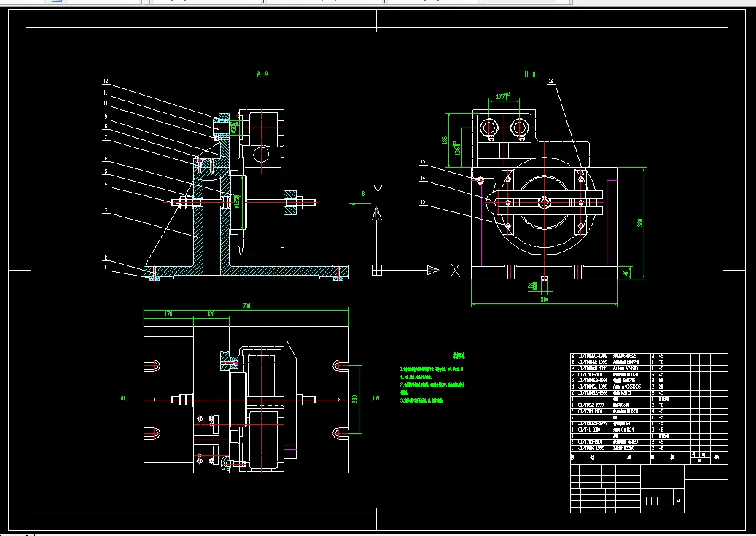This screenshot has height=536, width=756.
Task: Click the left A section cut marker
Action: [124, 398]
